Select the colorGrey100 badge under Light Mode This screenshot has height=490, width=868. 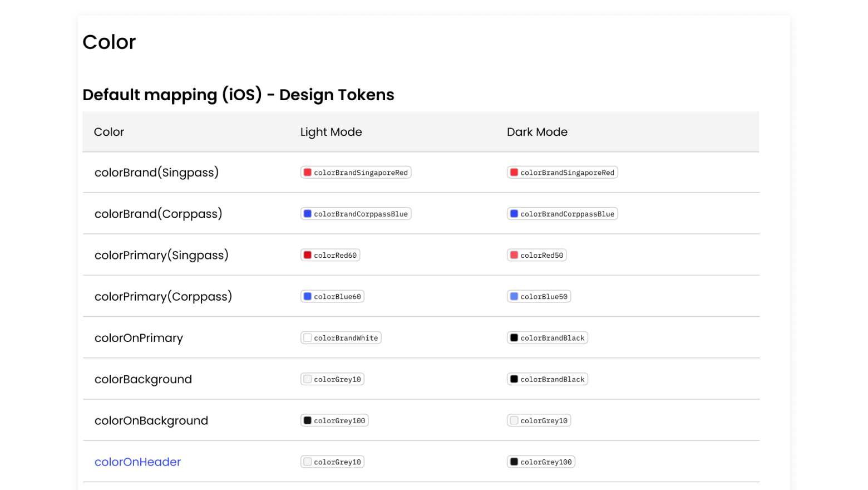click(334, 420)
